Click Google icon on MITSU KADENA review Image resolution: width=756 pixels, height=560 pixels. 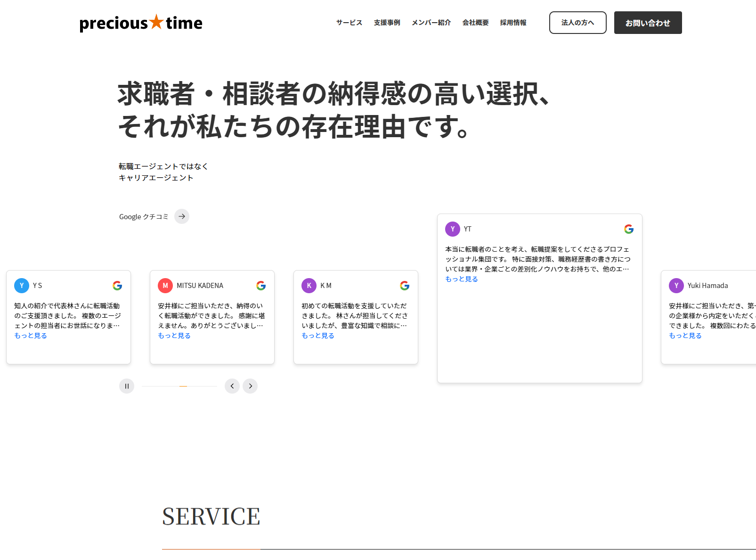tap(261, 286)
